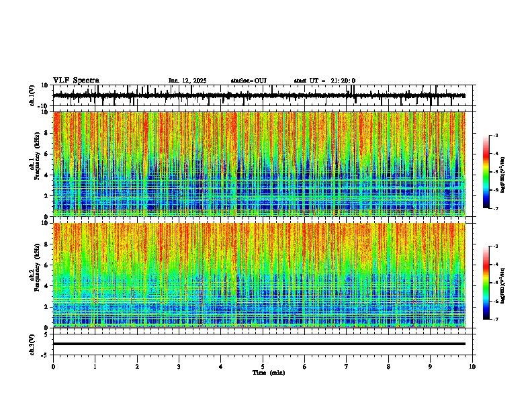The image size is (532, 411).
Task: Click the ch.2 spectrogram color scale bar
Action: [x=486, y=283]
